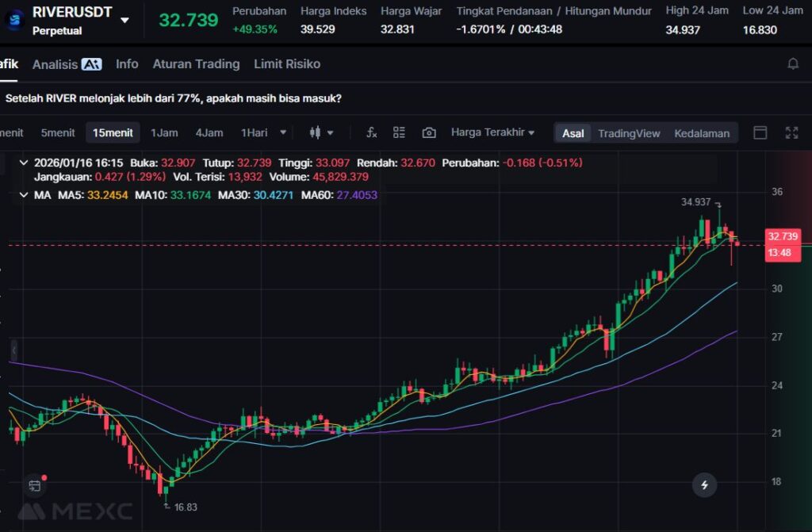Viewport: 812px width, 532px height.
Task: Open the RIVERUSDT pair selector dropdown
Action: (x=125, y=20)
